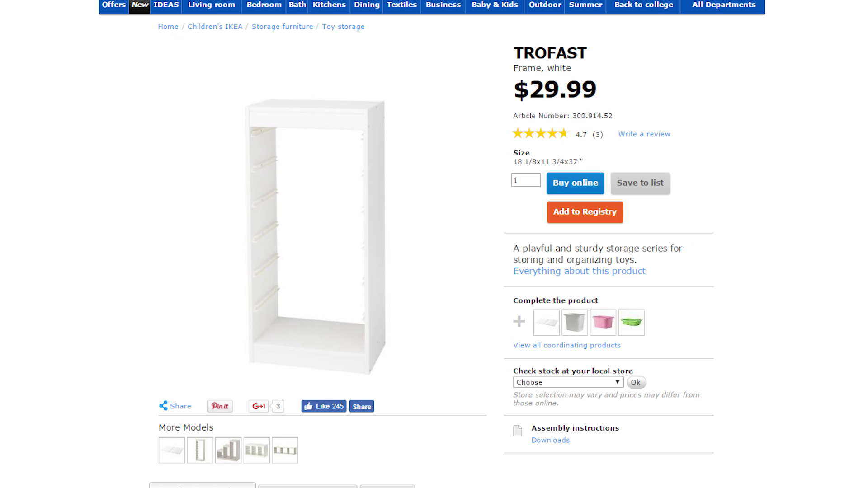Open the local store Choose dropdown
Screen dimensions: 868x488
pyautogui.click(x=568, y=382)
